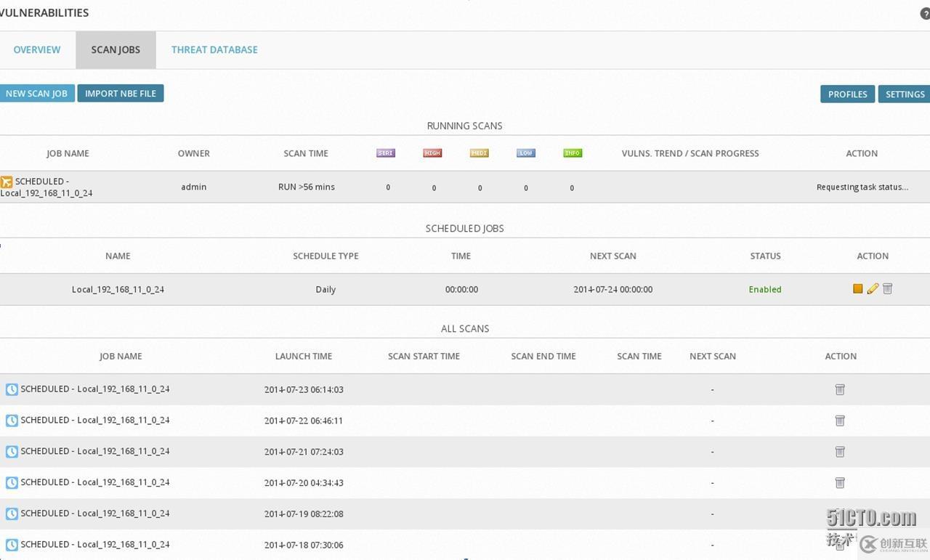Click launch time 2014-07-19 08:22:08
930x560 pixels.
pos(304,514)
